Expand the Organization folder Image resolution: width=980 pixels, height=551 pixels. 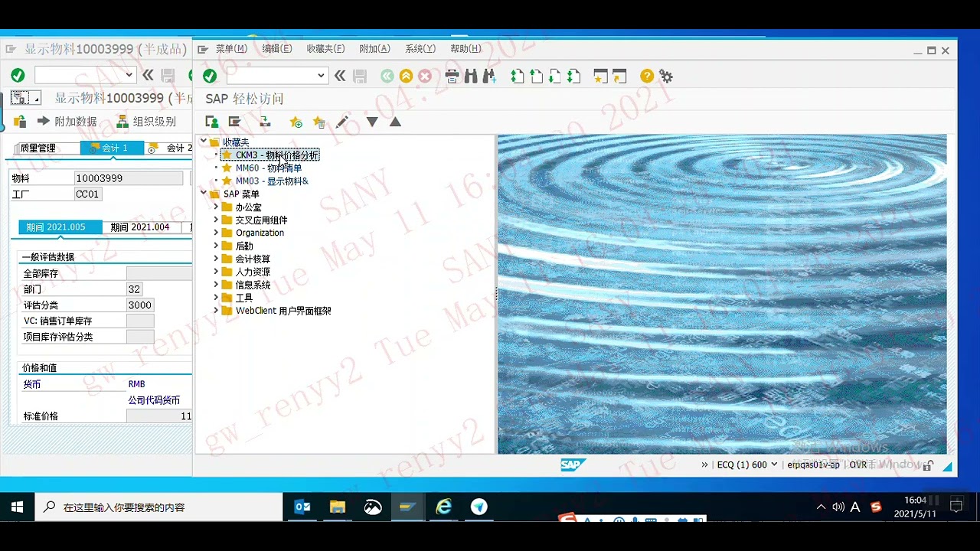[x=216, y=233]
